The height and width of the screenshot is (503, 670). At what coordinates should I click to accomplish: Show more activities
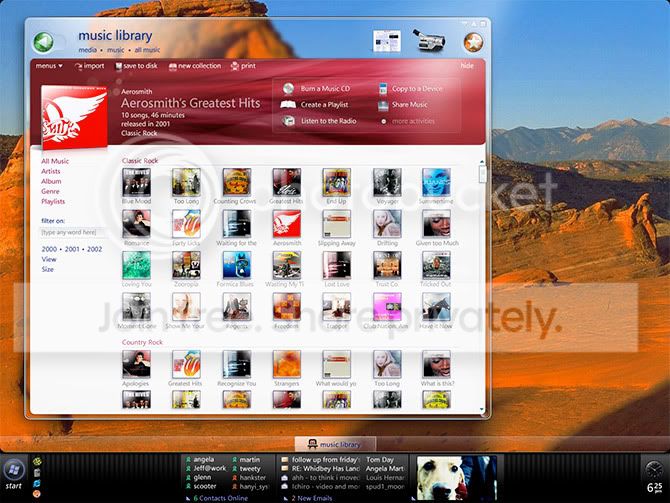(408, 121)
